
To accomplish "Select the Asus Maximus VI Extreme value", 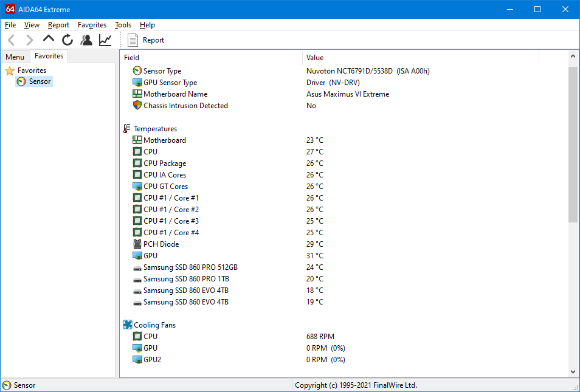I will pyautogui.click(x=348, y=94).
